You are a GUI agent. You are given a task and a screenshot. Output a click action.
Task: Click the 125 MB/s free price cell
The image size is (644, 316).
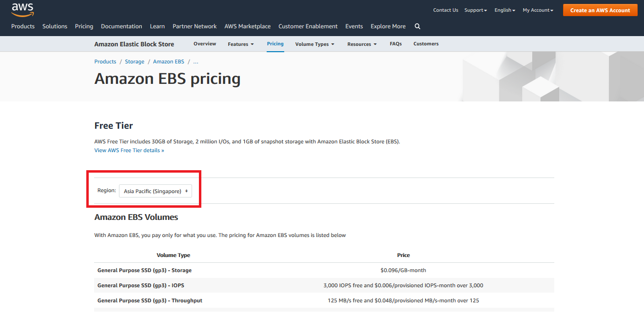pyautogui.click(x=404, y=300)
